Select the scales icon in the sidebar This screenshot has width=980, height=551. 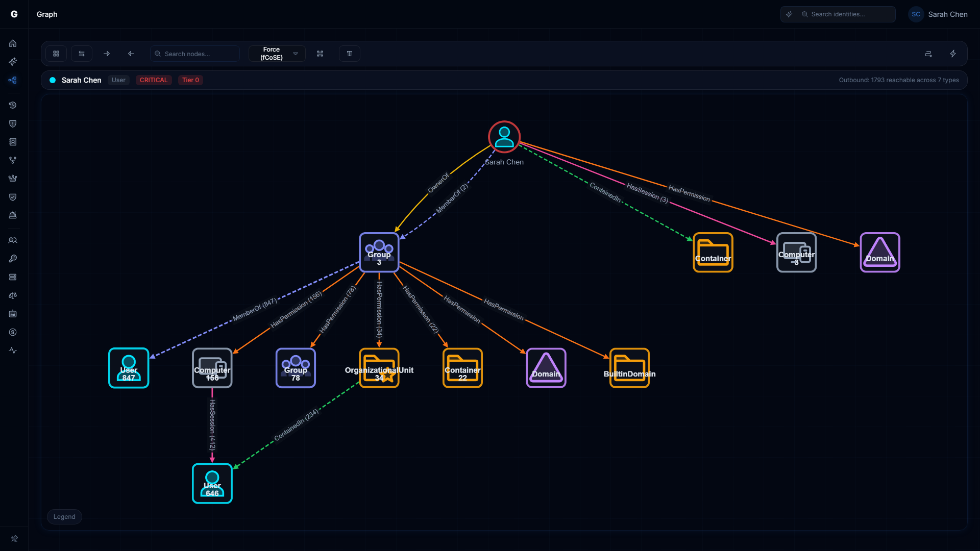tap(13, 295)
